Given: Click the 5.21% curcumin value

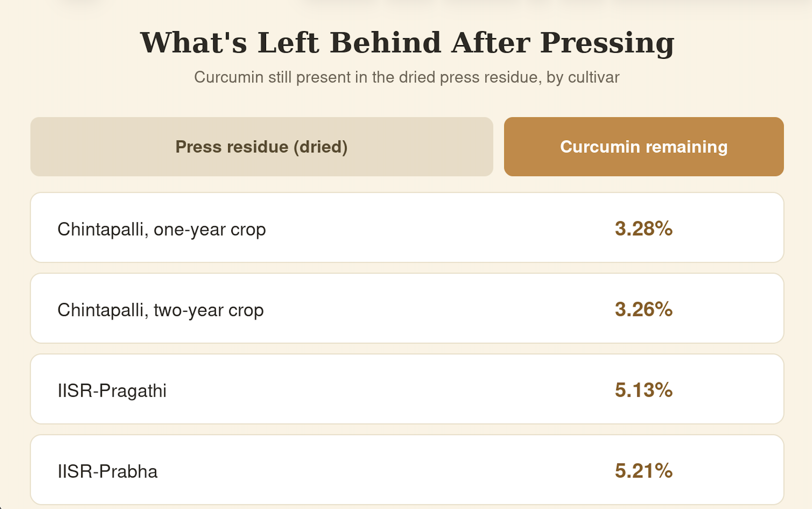Looking at the screenshot, I should point(644,471).
